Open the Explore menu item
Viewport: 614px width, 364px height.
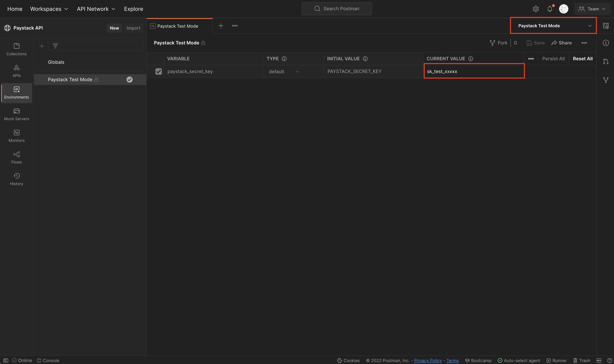[x=134, y=9]
